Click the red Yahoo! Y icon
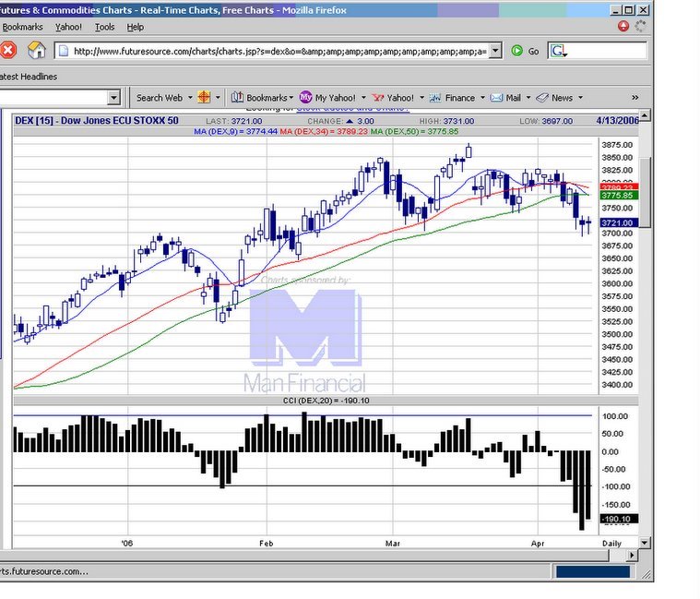Screen dimensions: 700x599 point(378,98)
